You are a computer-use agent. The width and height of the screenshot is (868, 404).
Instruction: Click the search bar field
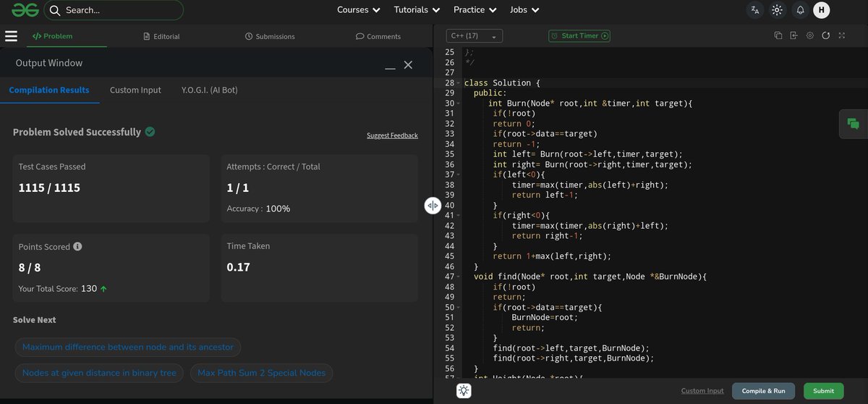114,10
